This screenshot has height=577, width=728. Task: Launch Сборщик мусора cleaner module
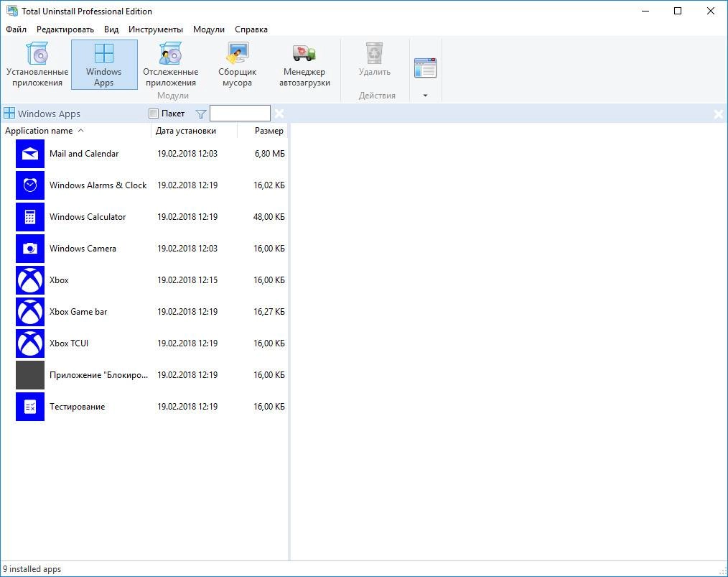point(237,65)
